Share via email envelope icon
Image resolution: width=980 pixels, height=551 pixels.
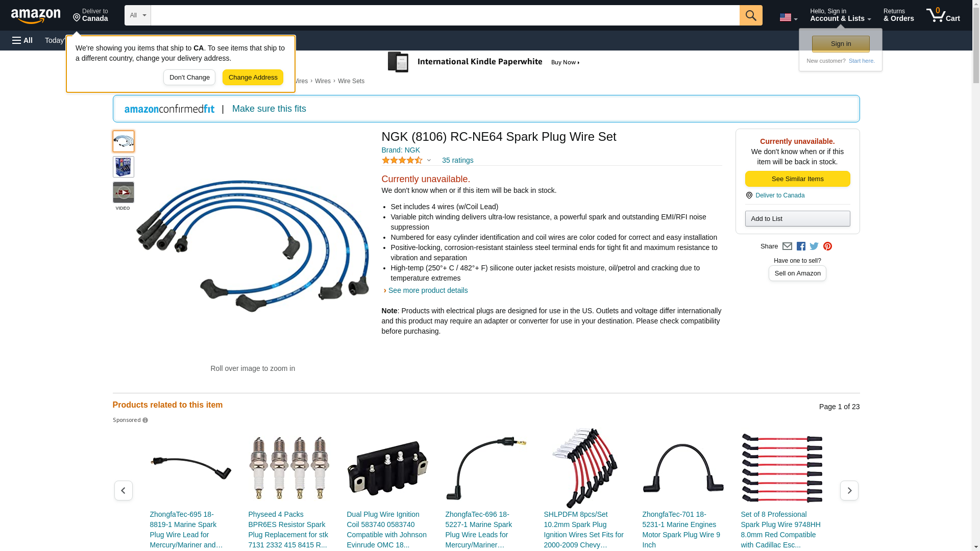787,246
